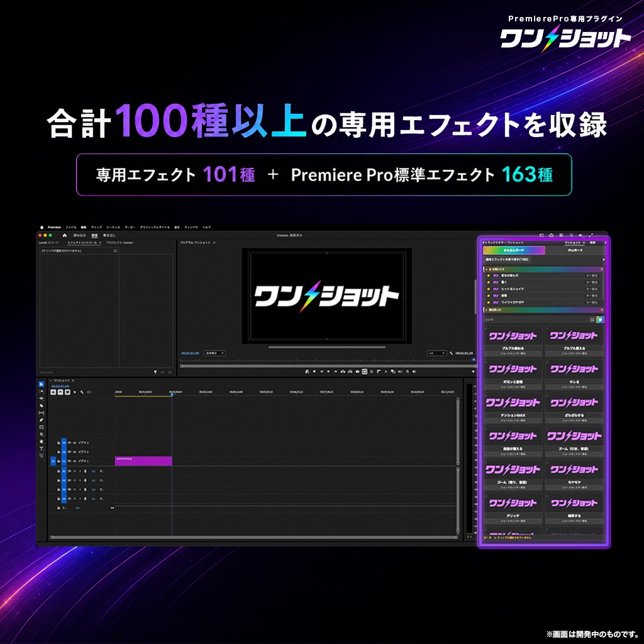The width and height of the screenshot is (644, 644).
Task: Open the シーケンス menu
Action: pyautogui.click(x=113, y=227)
